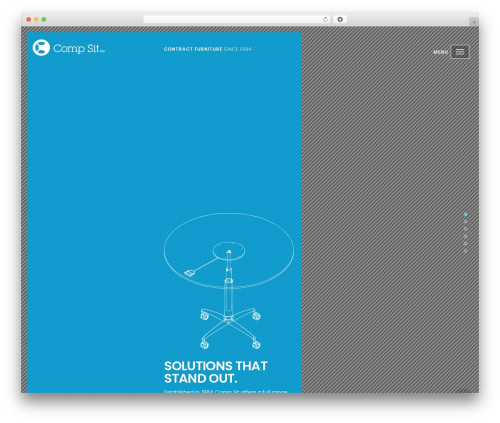Jump to the fifth section dot
500x423 pixels.
pos(465,243)
